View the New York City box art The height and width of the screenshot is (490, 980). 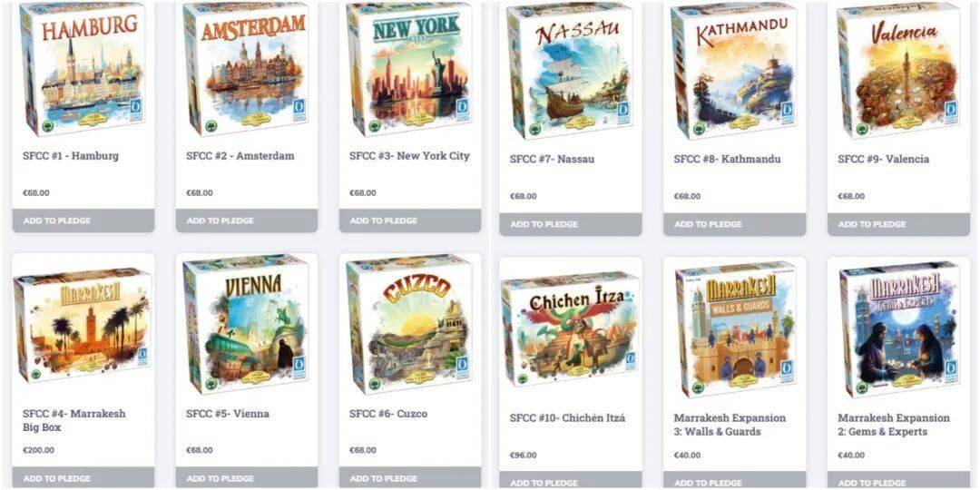coord(410,69)
